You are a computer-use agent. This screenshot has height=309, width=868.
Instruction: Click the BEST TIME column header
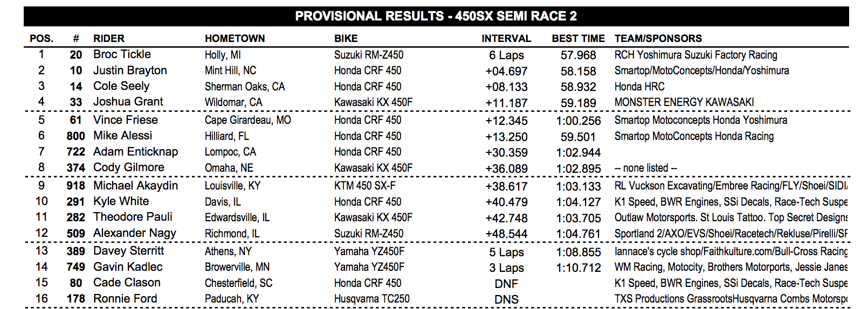pyautogui.click(x=578, y=38)
